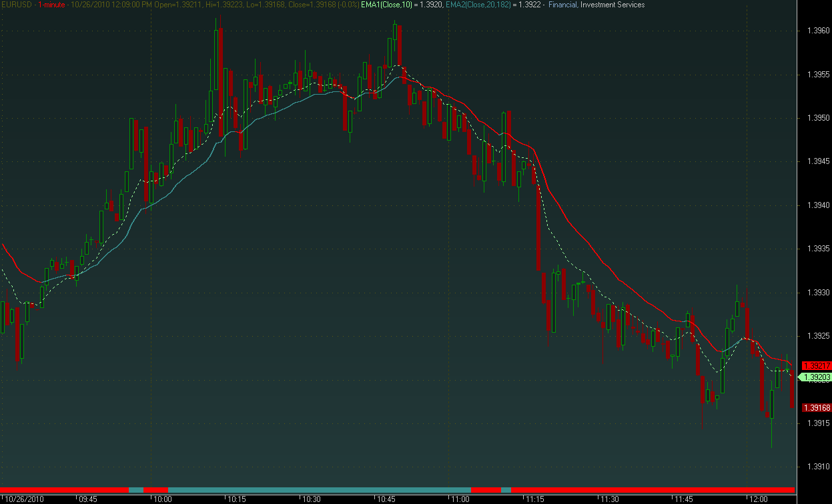Screen dimensions: 832x504
Task: Click the 11:45 time axis label
Action: pyautogui.click(x=685, y=499)
